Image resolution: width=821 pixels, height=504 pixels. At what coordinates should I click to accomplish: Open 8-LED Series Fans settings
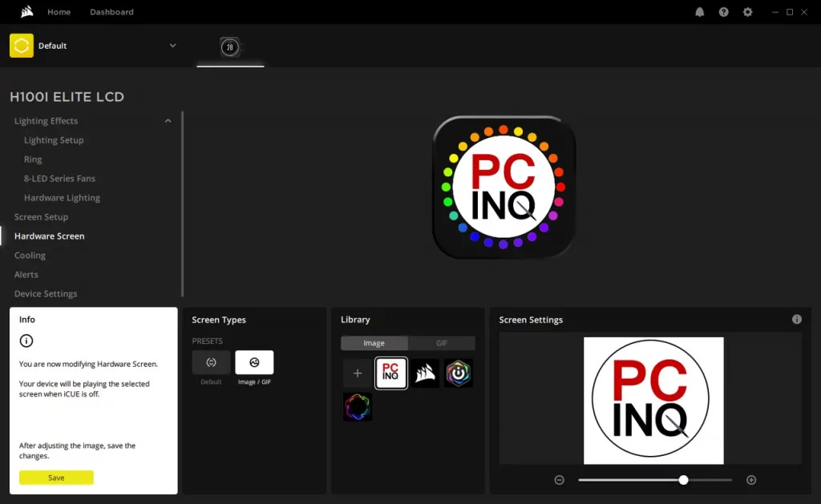(59, 179)
